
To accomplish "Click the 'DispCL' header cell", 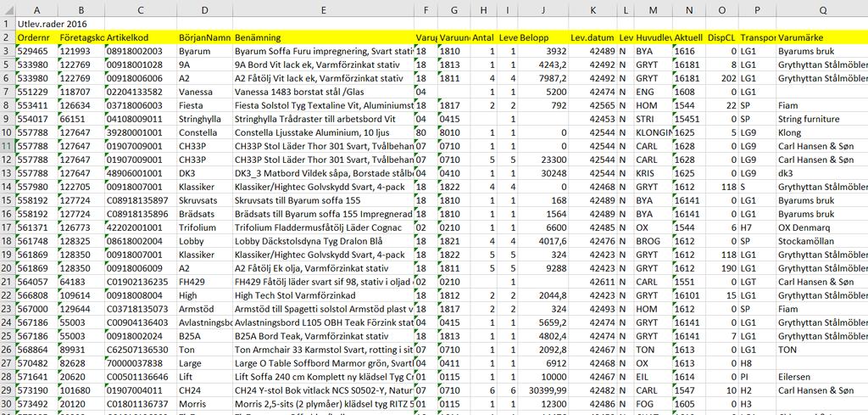I will 722,37.
